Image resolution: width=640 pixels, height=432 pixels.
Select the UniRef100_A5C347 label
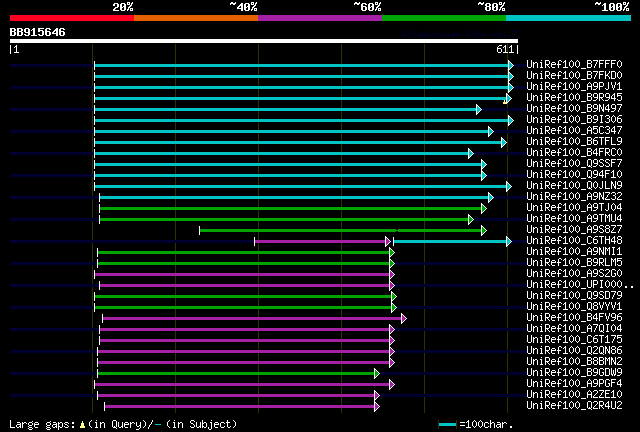click(x=574, y=131)
